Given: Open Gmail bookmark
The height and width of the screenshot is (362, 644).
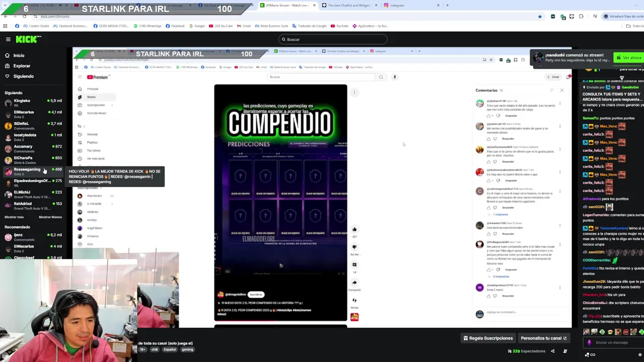Looking at the screenshot, I should (x=244, y=26).
